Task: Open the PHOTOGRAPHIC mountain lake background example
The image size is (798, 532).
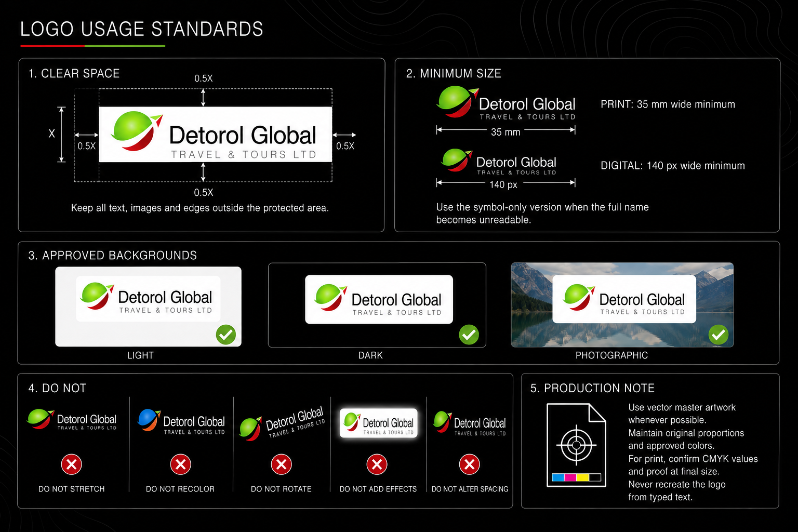Action: pos(622,305)
